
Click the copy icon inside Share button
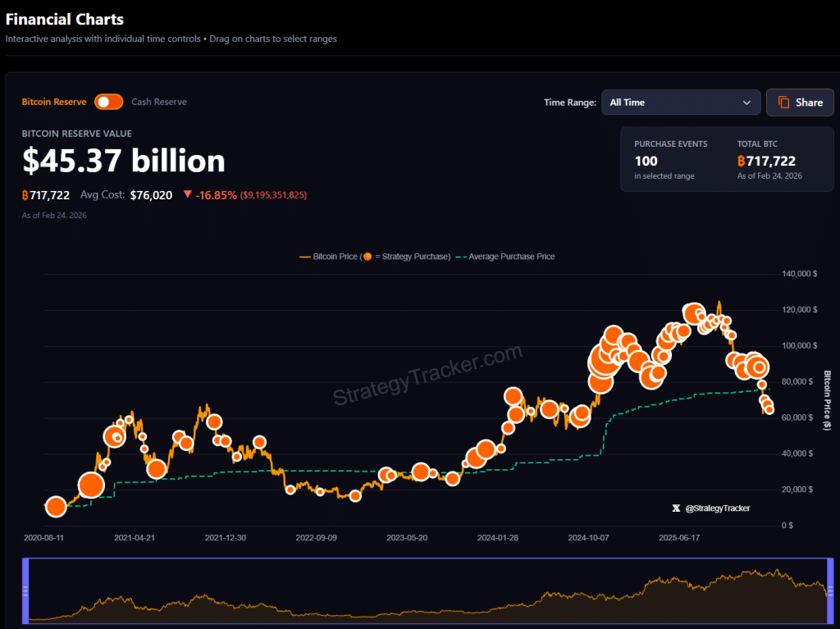click(783, 103)
